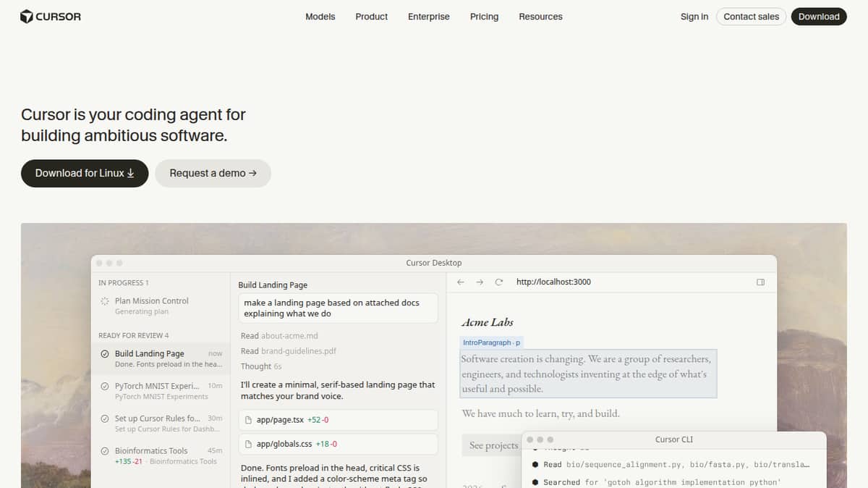
Task: Click the Download button in header
Action: click(819, 17)
